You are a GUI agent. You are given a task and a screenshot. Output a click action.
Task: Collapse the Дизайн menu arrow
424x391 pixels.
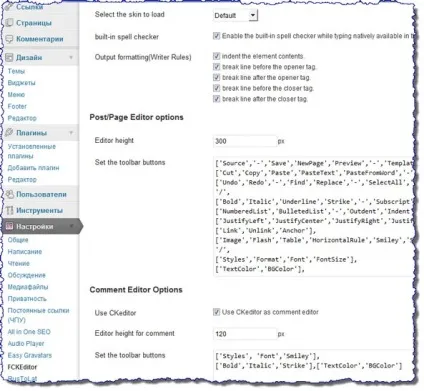pos(71,57)
